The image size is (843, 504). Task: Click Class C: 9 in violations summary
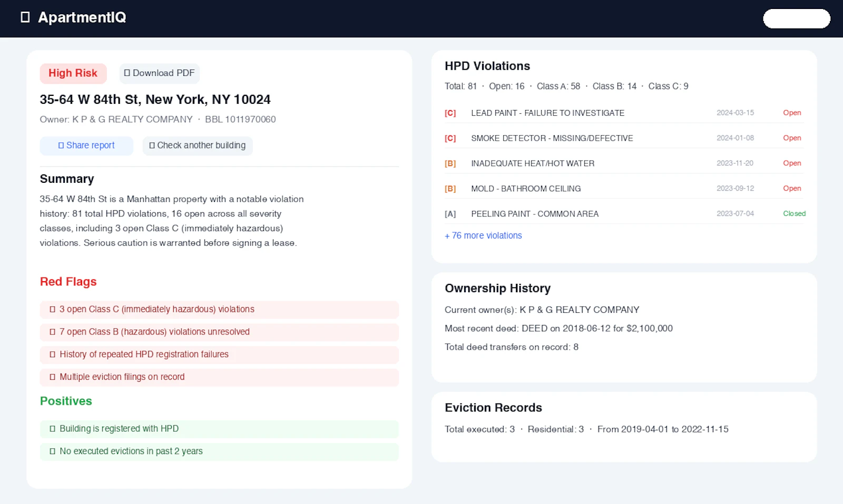[668, 86]
